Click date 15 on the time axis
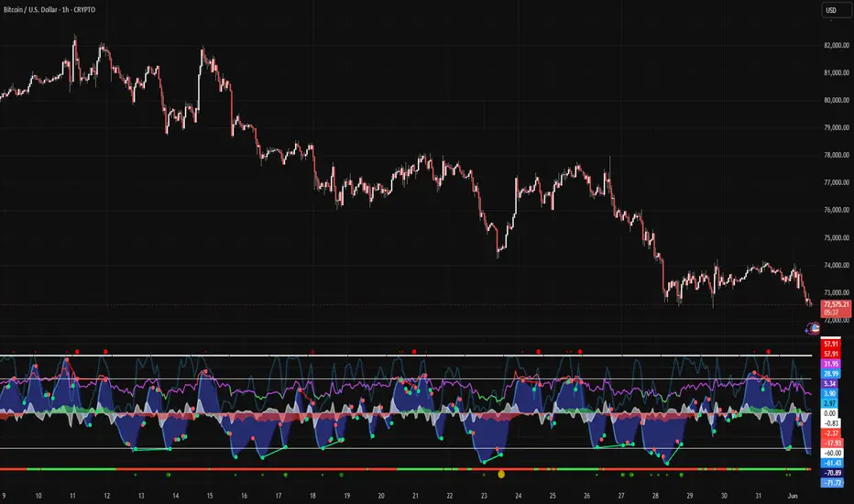The image size is (854, 504). coord(210,496)
